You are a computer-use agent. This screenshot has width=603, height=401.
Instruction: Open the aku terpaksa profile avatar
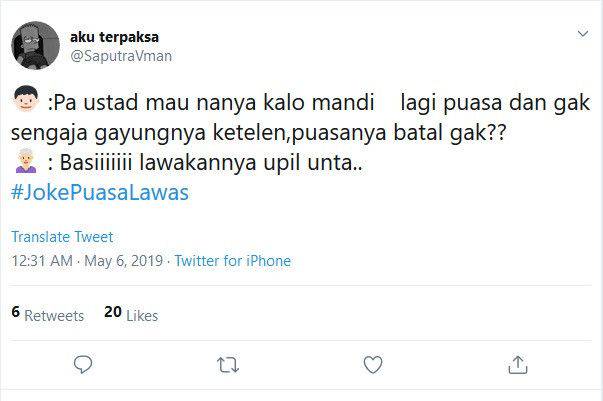click(36, 45)
